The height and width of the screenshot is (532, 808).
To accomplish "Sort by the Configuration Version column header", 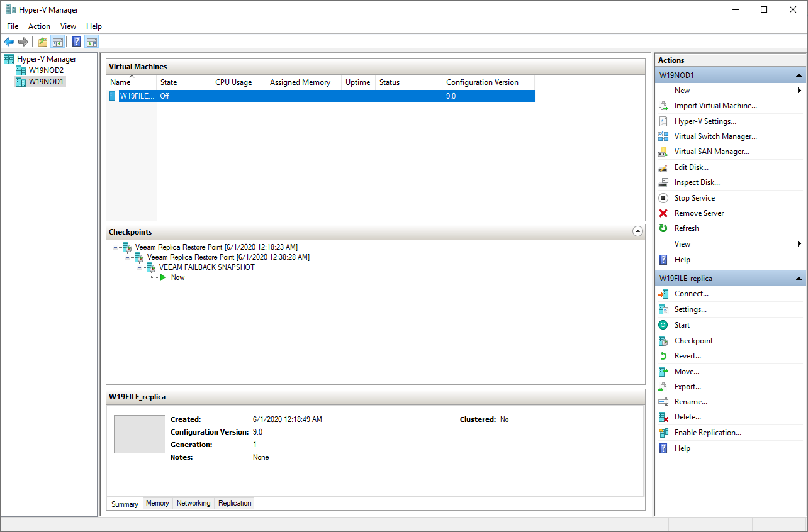I will coord(488,82).
